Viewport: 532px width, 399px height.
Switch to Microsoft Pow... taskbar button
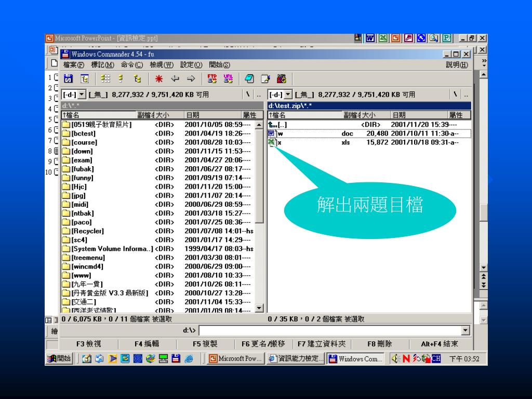tap(235, 358)
